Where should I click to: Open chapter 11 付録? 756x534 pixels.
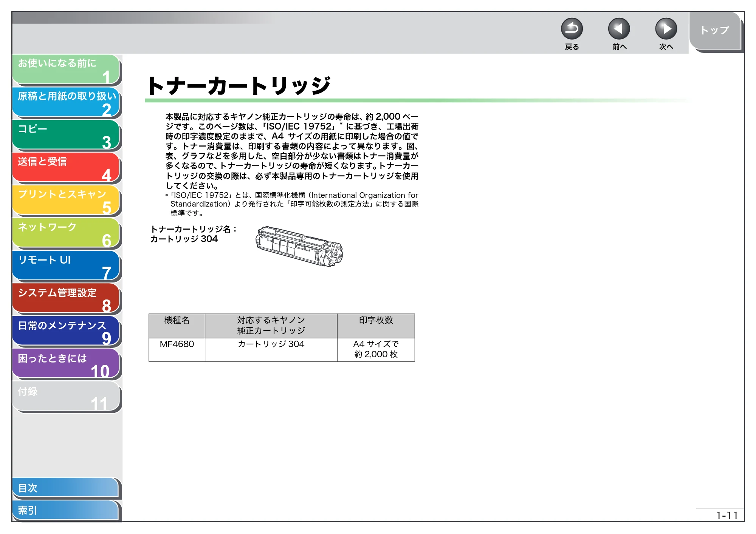coord(66,397)
